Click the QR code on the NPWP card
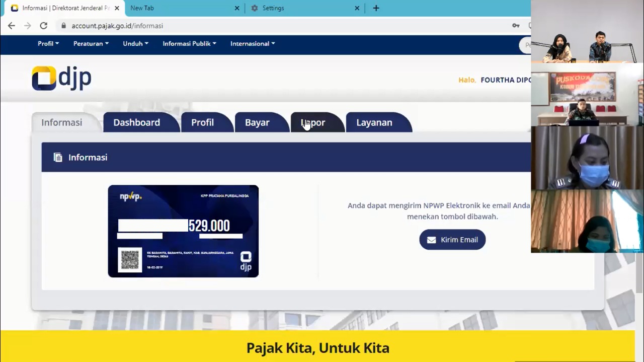The height and width of the screenshot is (362, 644). (x=130, y=260)
